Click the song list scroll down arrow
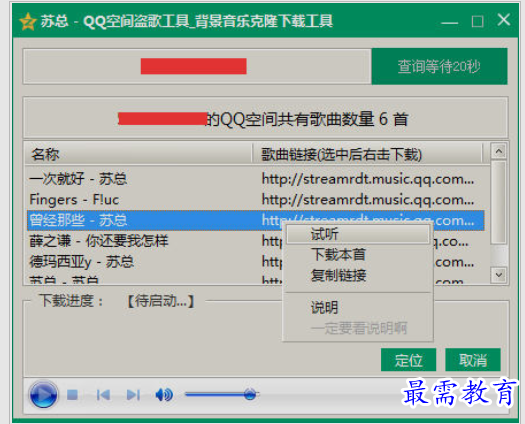525x424 pixels. [x=499, y=275]
